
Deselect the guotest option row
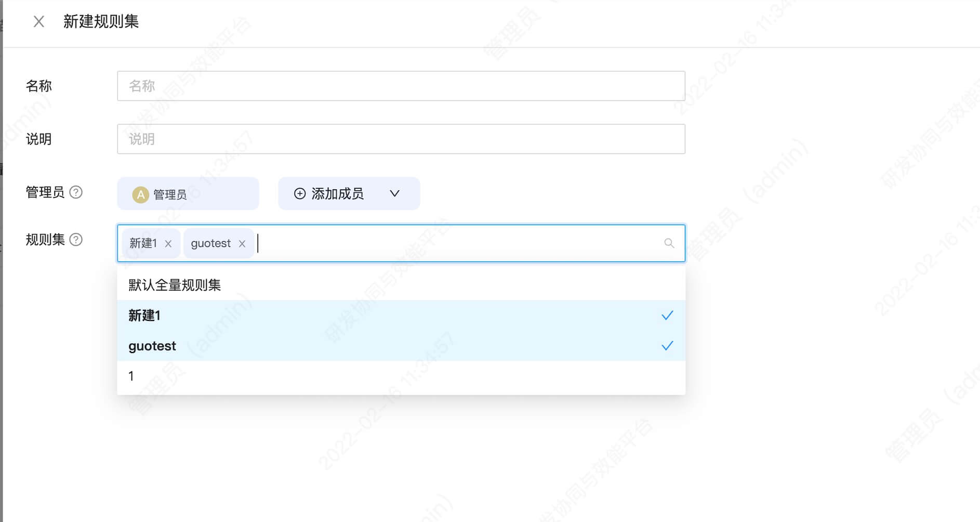click(364, 346)
